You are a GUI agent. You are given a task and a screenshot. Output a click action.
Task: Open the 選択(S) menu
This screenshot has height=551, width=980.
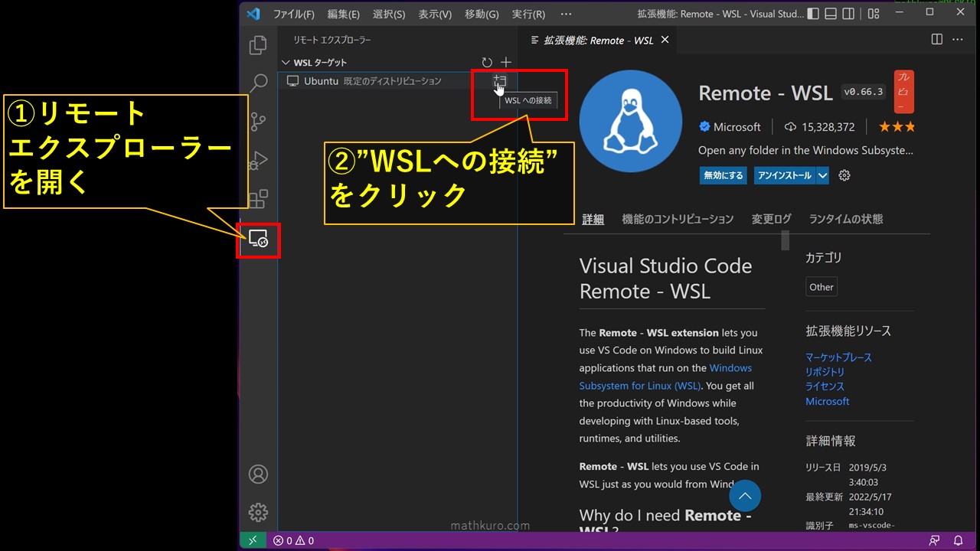pyautogui.click(x=389, y=15)
